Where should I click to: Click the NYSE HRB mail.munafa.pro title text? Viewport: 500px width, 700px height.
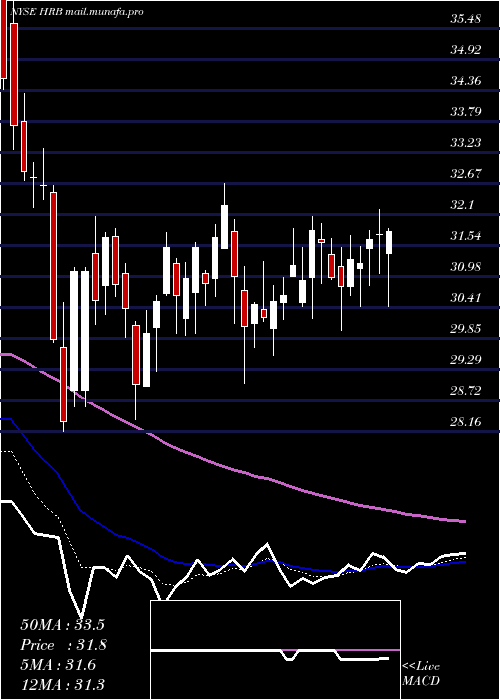coord(76,12)
